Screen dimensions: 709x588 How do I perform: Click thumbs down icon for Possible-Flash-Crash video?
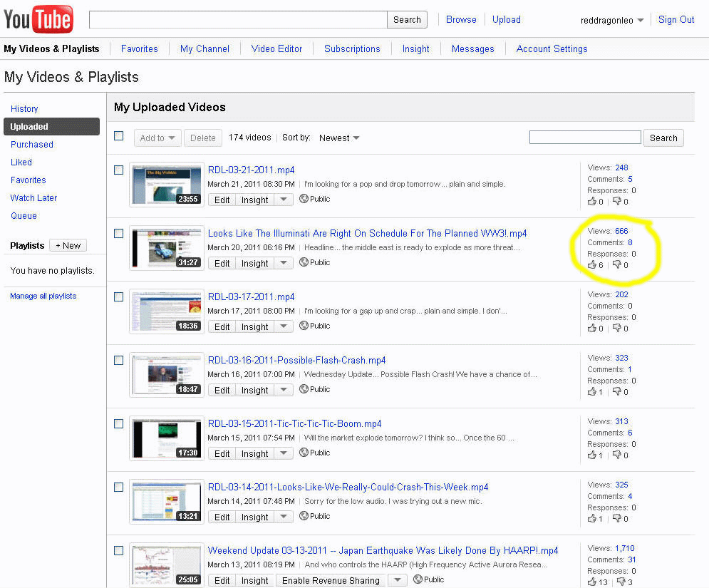(617, 391)
